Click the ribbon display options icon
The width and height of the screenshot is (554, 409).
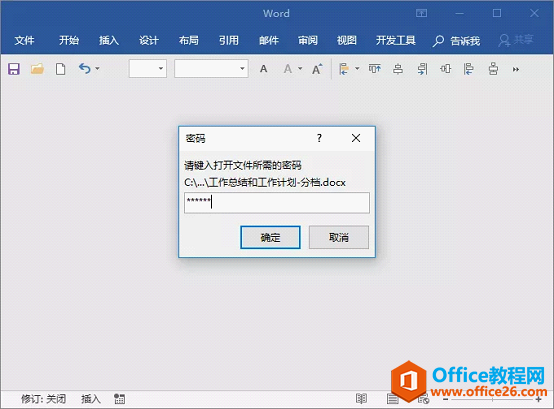click(x=421, y=13)
